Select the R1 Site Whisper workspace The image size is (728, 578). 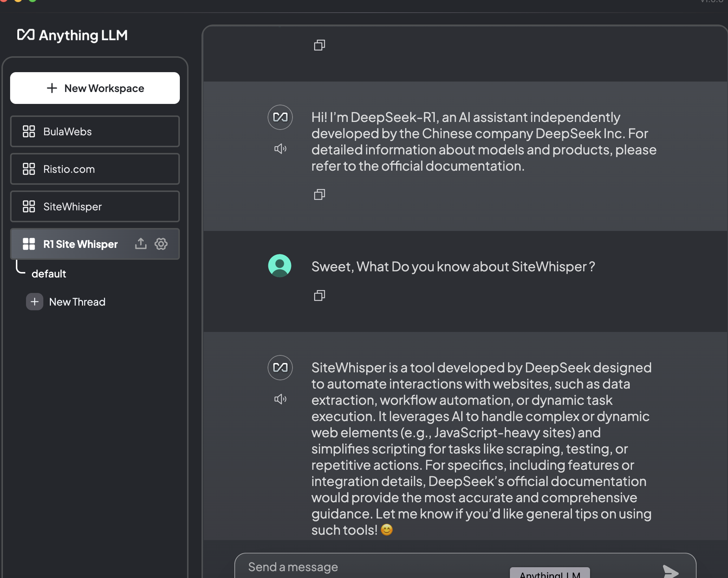(95, 244)
